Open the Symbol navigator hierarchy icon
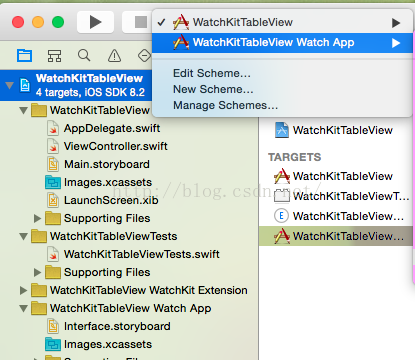This screenshot has width=415, height=360. tap(54, 55)
